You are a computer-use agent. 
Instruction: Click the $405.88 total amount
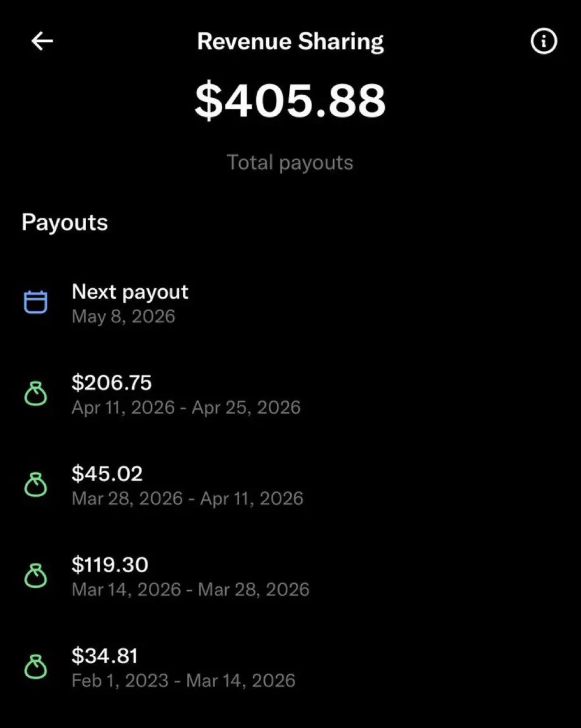tap(290, 100)
